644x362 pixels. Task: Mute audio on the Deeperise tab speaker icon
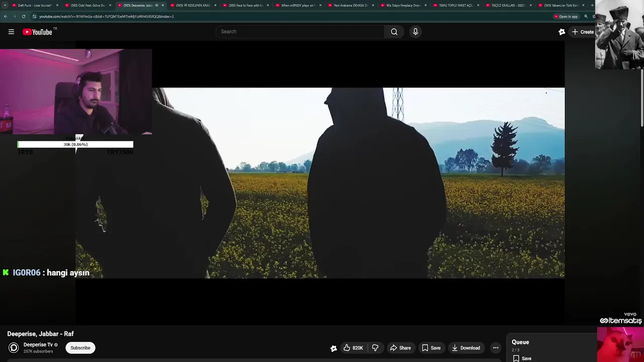click(156, 5)
